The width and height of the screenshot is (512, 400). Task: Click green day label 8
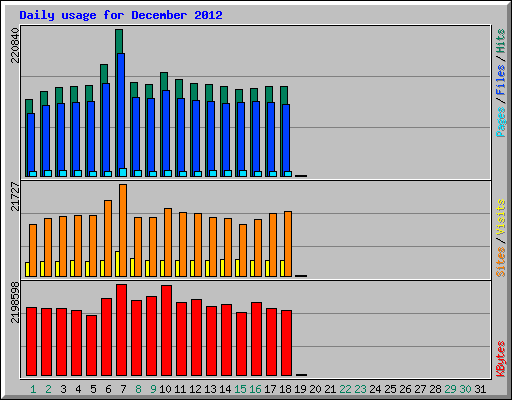(138, 389)
